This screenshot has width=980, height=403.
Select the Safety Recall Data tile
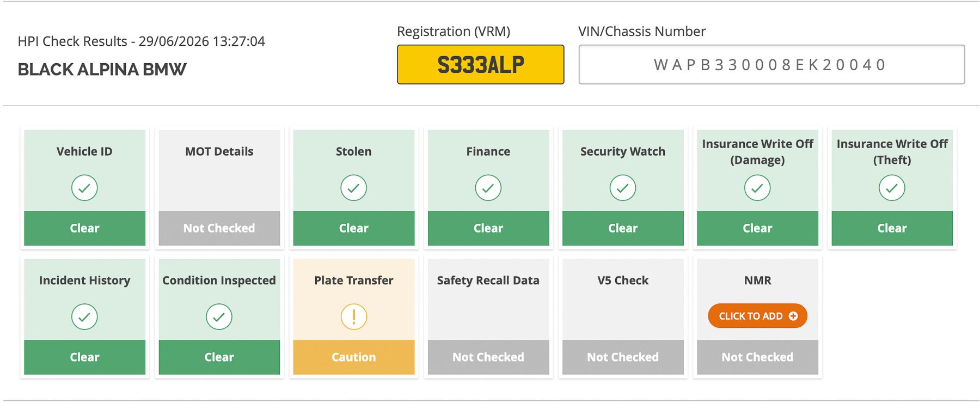coord(488,316)
